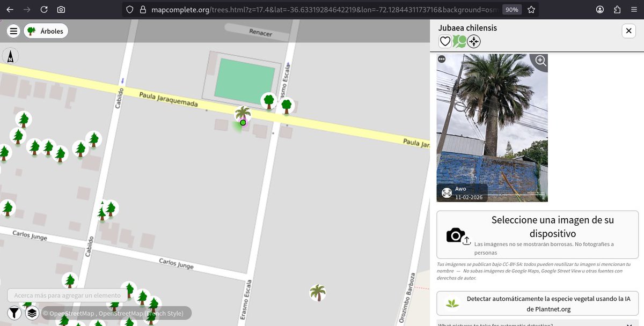The height and width of the screenshot is (326, 644).
Task: Open the browser extensions puzzle icon
Action: point(617,10)
